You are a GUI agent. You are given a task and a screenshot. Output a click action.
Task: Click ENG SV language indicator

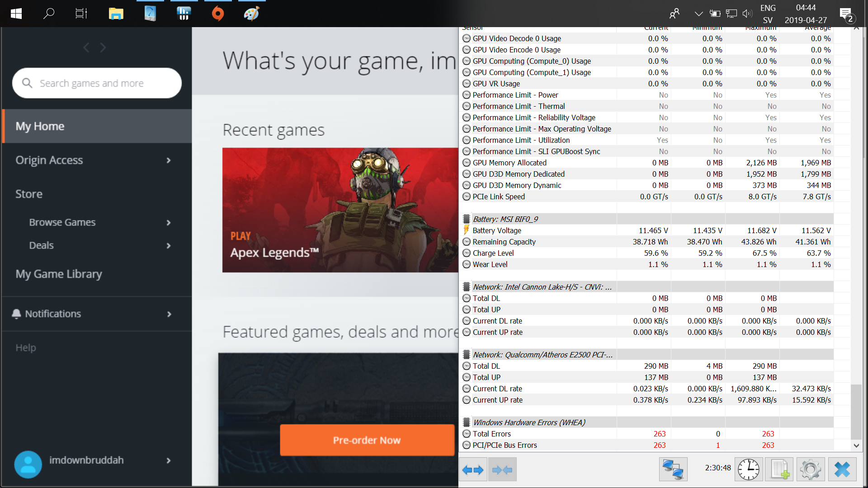(768, 14)
